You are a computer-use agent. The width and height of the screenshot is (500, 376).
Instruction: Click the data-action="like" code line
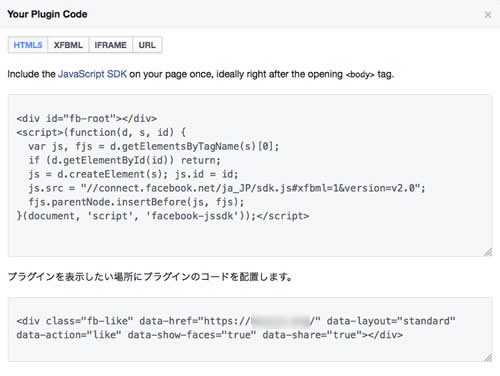click(210, 335)
